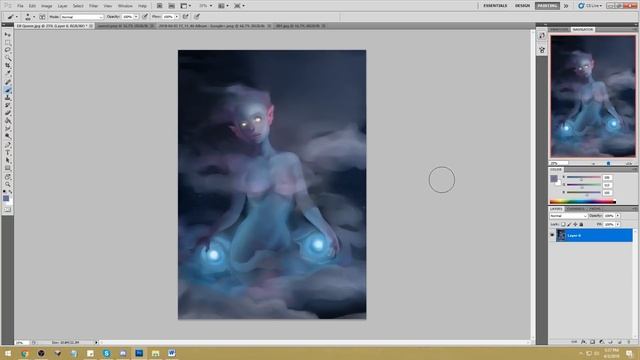Toggle tablet pressure for size

[197, 17]
